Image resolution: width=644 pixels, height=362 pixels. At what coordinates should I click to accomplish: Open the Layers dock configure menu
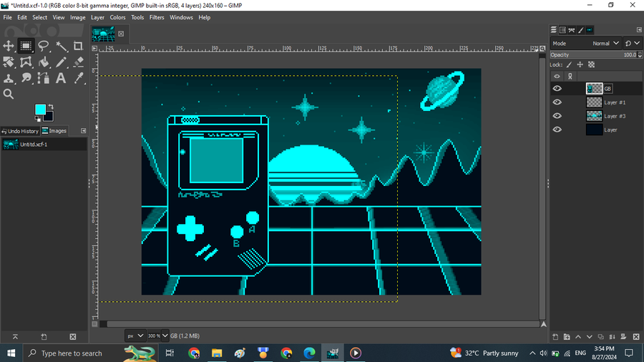(639, 30)
